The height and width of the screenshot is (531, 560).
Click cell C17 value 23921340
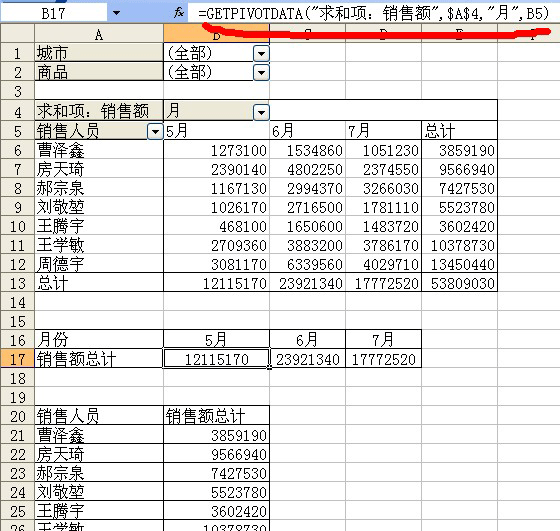308,359
